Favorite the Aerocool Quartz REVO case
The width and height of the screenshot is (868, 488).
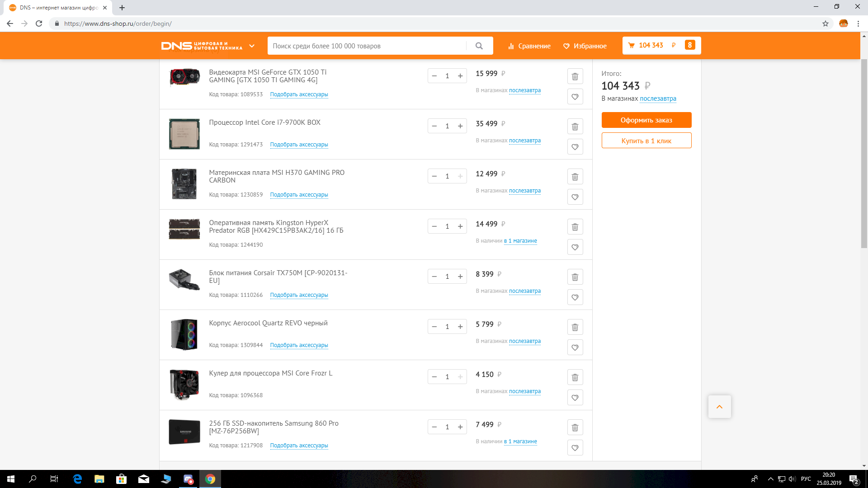(x=575, y=347)
